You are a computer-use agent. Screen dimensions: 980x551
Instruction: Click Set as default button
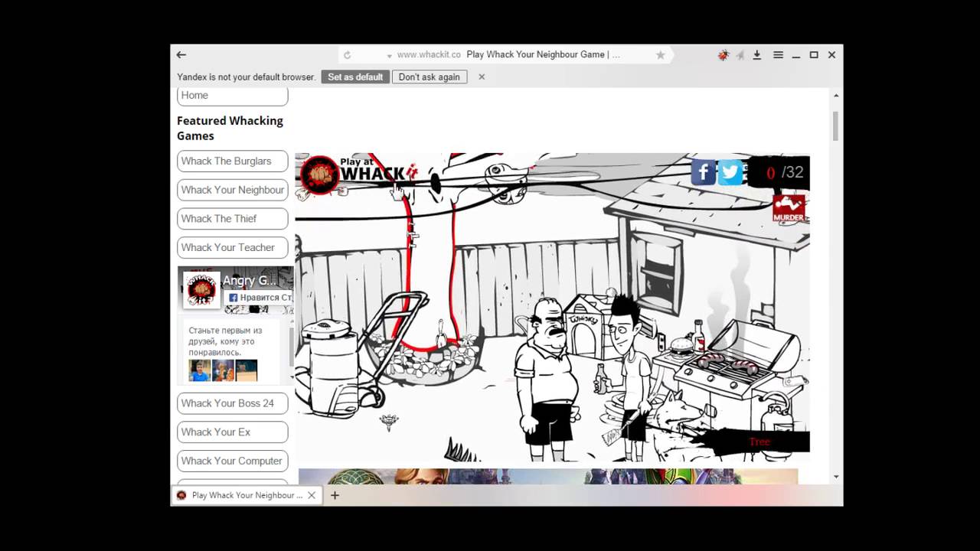[x=355, y=77]
